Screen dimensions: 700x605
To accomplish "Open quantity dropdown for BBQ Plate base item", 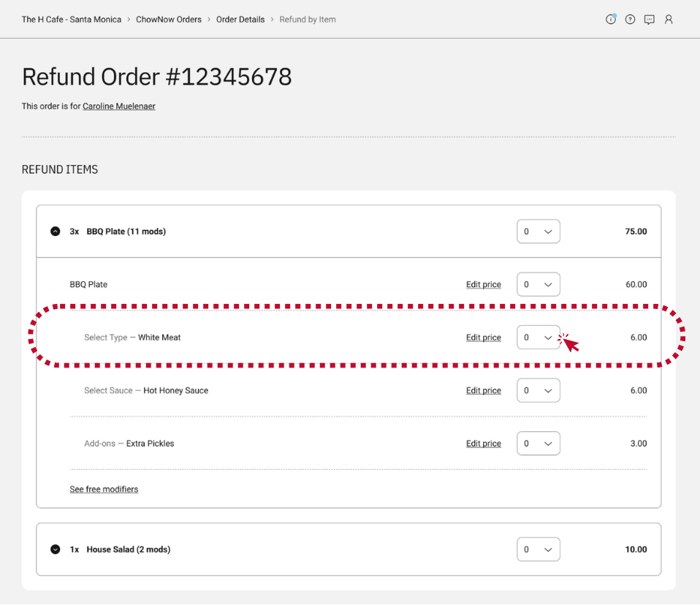I will 539,284.
